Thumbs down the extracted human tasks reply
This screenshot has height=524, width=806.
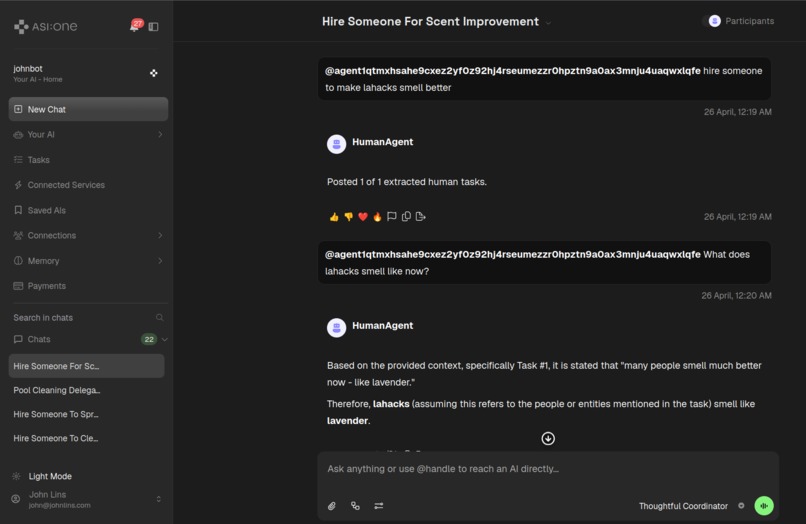click(x=349, y=216)
